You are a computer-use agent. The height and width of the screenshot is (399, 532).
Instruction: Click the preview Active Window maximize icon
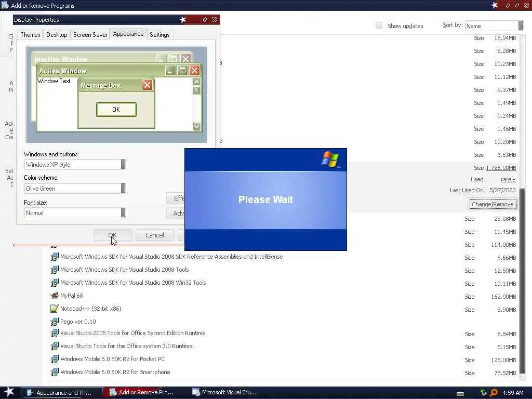182,70
